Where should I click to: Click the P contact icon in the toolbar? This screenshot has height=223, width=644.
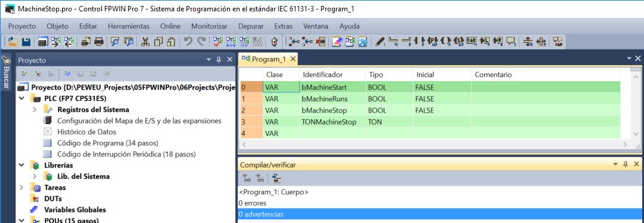pos(432,41)
